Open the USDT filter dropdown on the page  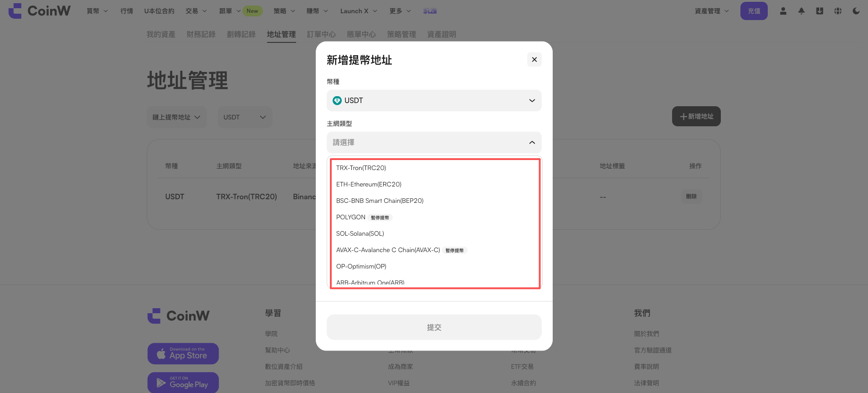245,117
